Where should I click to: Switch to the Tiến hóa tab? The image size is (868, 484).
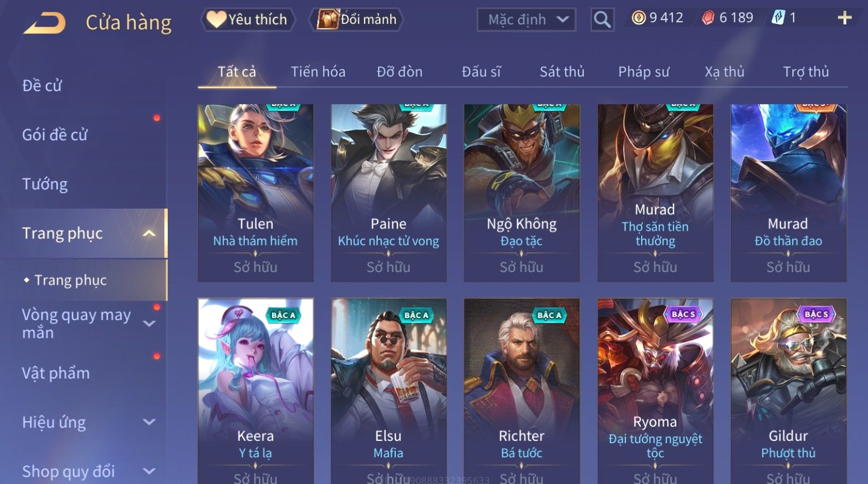[318, 72]
